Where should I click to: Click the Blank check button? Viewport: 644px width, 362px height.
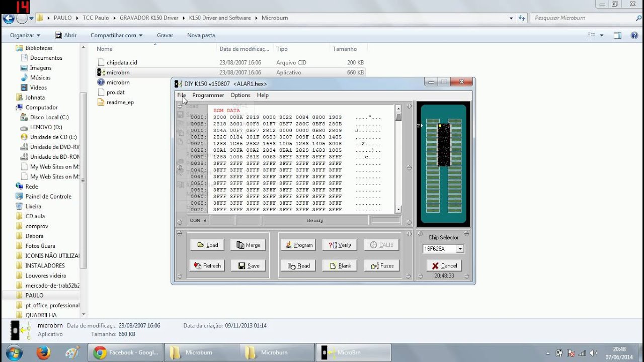[340, 265]
